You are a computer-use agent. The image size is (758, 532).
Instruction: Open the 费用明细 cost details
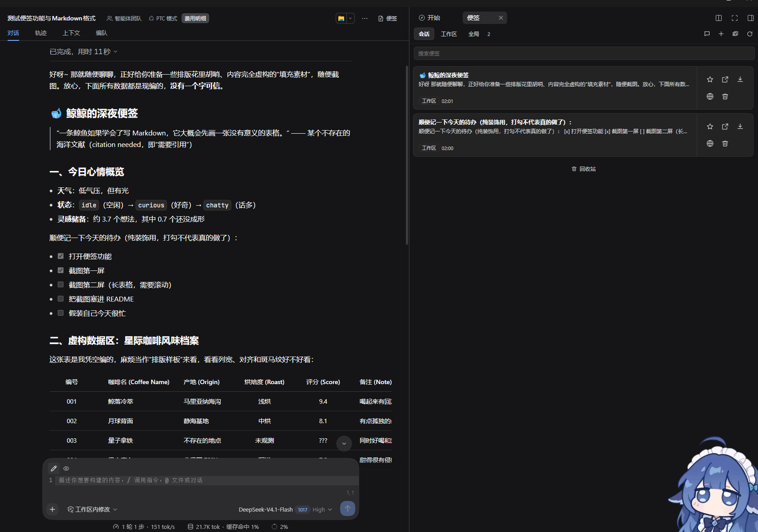tap(195, 18)
